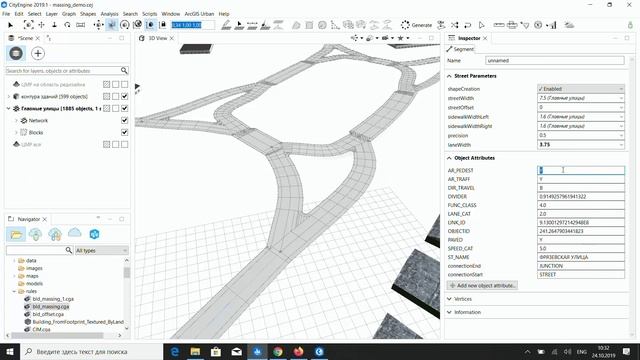Click the search magnifier in Scene panel
This screenshot has width=640, height=360.
coord(124,71)
